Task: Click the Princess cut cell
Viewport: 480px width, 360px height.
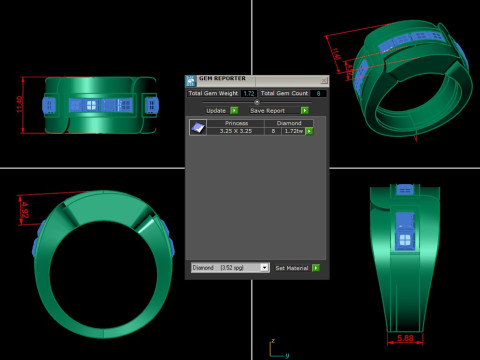Action: click(236, 123)
